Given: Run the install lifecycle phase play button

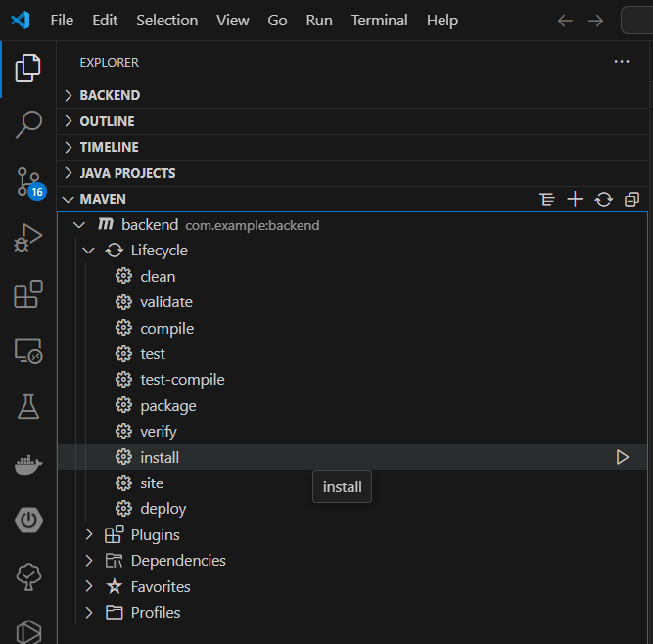Looking at the screenshot, I should pyautogui.click(x=623, y=457).
